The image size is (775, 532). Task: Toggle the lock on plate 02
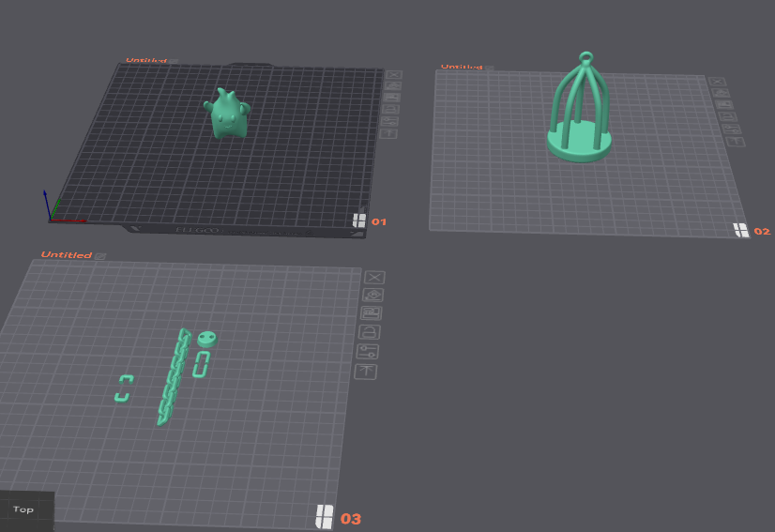pyautogui.click(x=728, y=116)
